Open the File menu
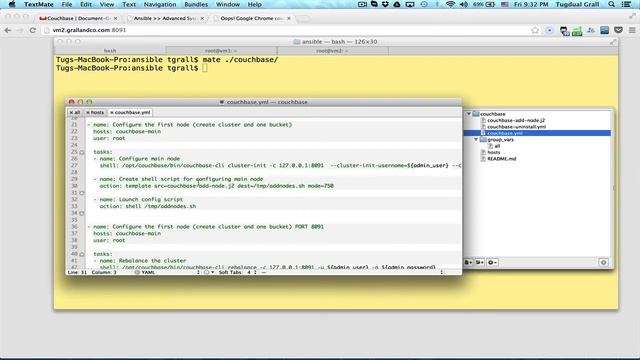Viewport: 640px width, 360px height. [x=67, y=4]
